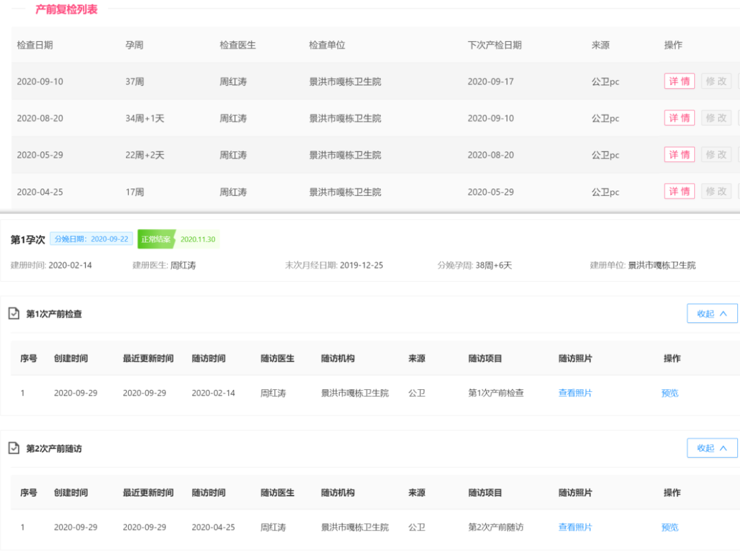Screen dimensions: 740x560
Task: Click the blue 分娩日期 2020-09-22 tag
Action: point(92,239)
